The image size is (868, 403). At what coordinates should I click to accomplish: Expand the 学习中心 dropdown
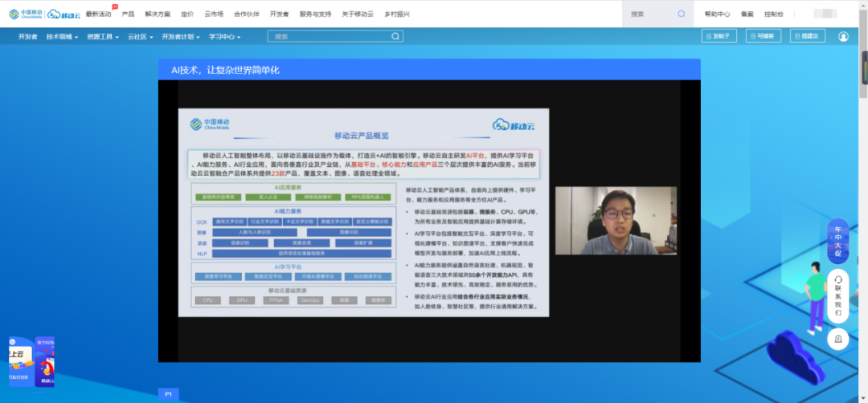point(224,36)
